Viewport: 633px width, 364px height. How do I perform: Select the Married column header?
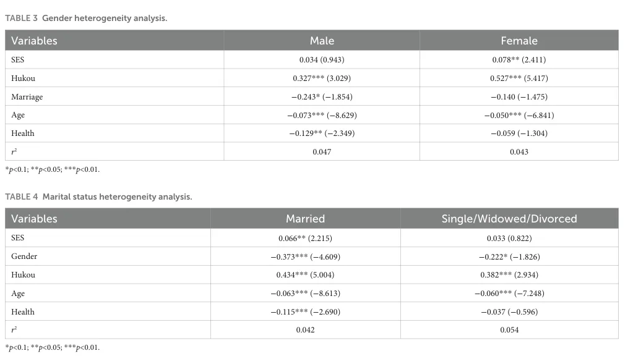click(305, 219)
